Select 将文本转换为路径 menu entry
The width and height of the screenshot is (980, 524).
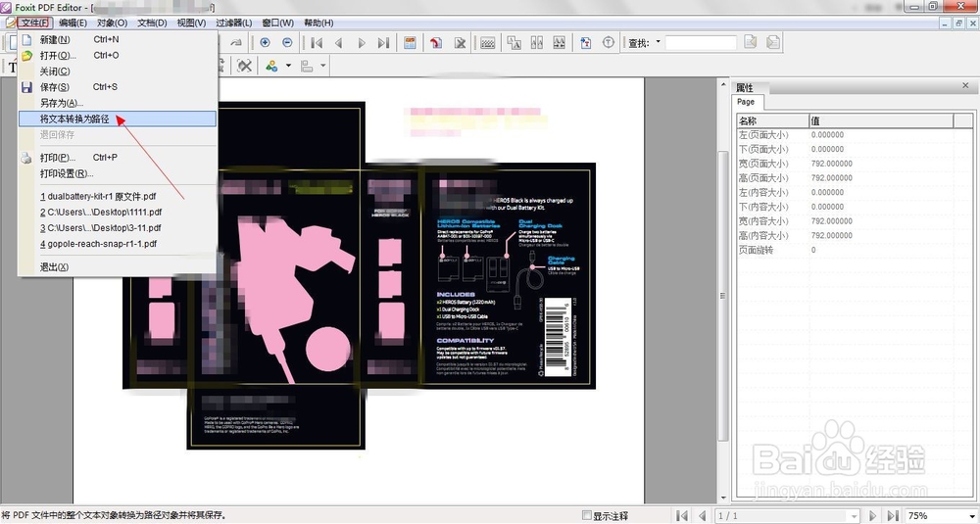pos(118,119)
